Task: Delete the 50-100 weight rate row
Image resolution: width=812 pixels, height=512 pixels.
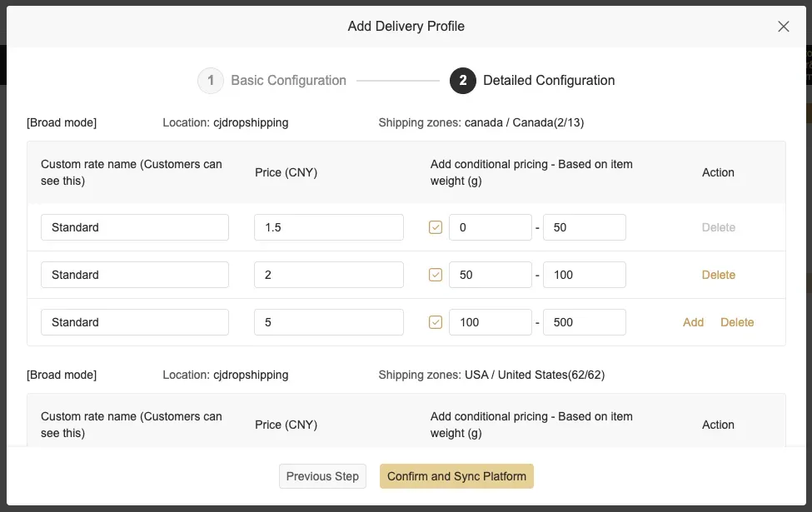Action: 718,275
